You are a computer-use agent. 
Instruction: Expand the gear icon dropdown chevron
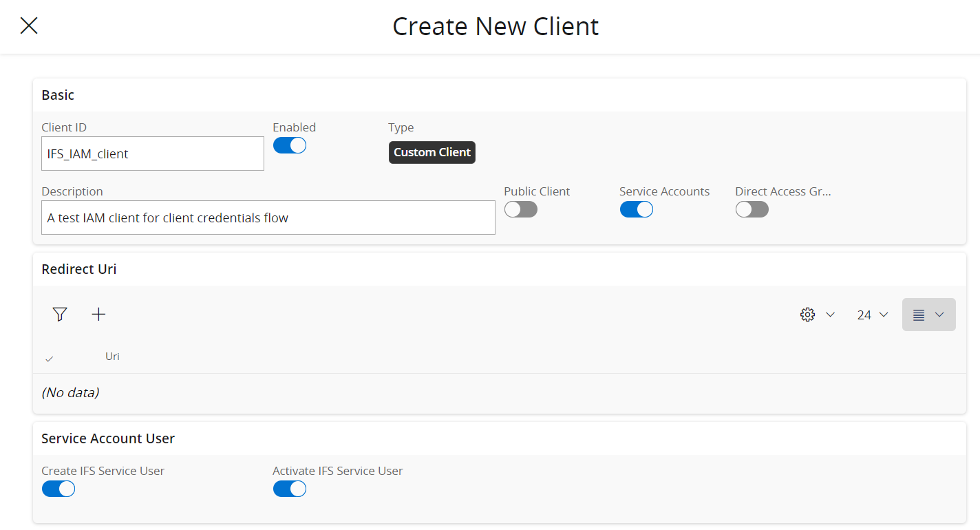830,314
